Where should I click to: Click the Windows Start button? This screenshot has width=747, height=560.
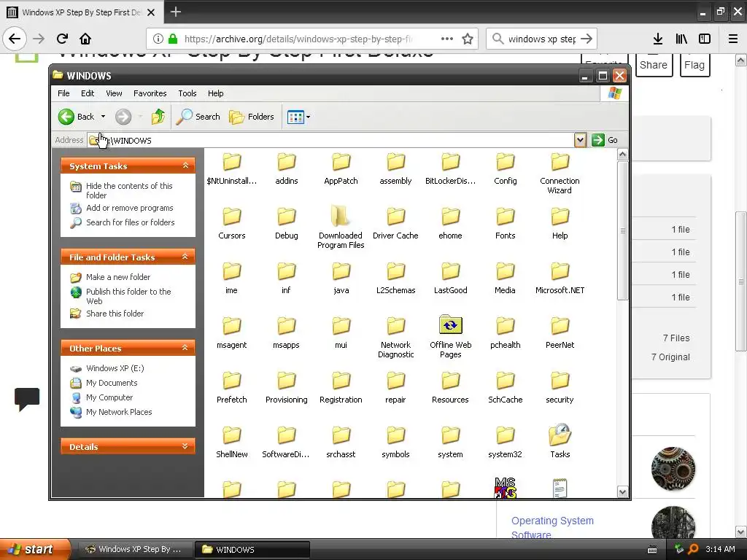pyautogui.click(x=34, y=549)
